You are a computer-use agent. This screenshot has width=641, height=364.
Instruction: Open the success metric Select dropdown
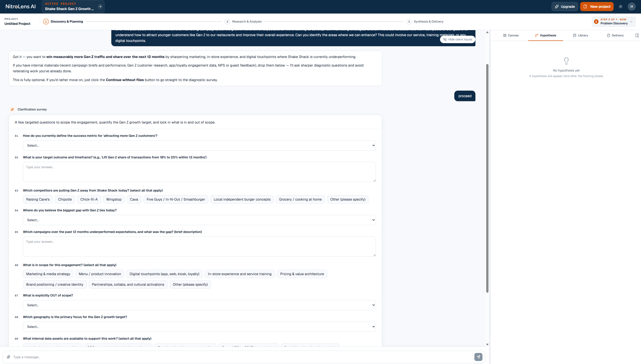coord(199,146)
